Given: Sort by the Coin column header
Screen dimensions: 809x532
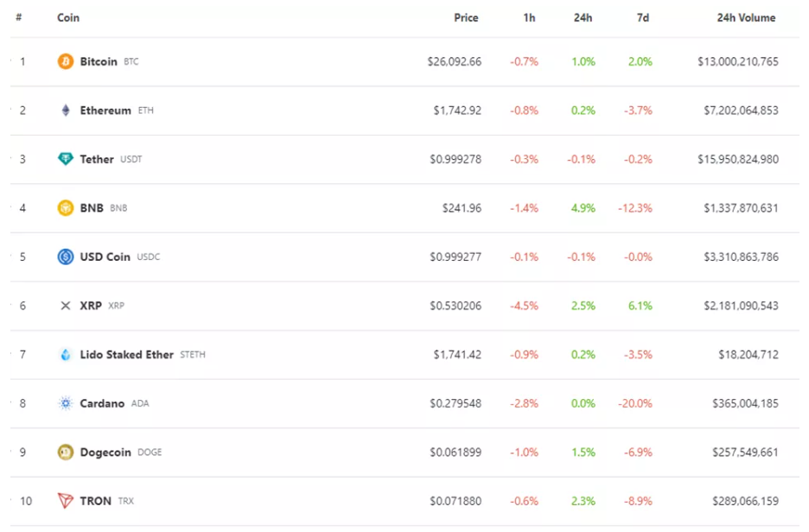Looking at the screenshot, I should point(68,17).
